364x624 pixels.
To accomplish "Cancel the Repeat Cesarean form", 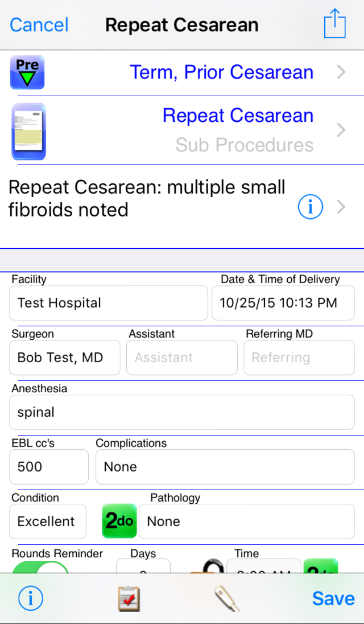I will tap(39, 25).
